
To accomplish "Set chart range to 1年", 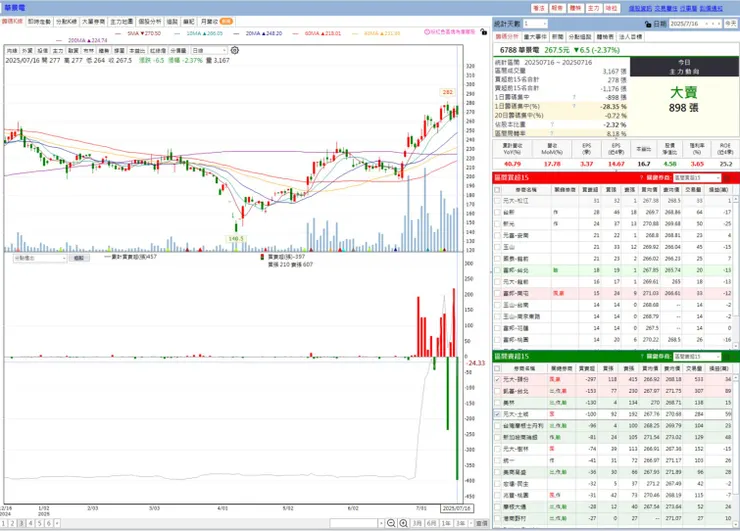I will click(x=446, y=523).
